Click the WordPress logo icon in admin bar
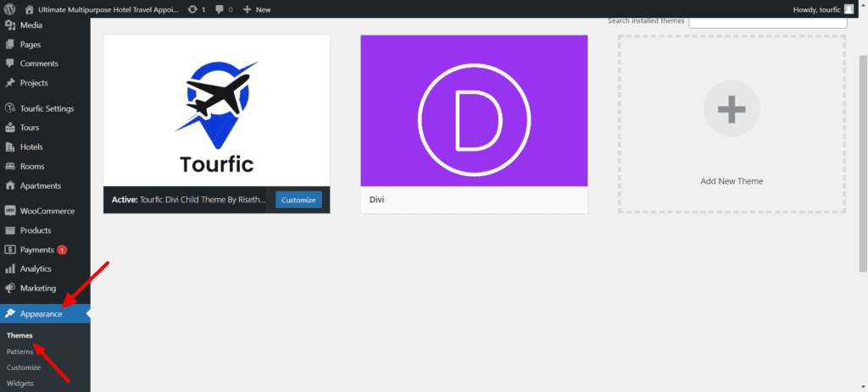The height and width of the screenshot is (392, 868). tap(9, 9)
